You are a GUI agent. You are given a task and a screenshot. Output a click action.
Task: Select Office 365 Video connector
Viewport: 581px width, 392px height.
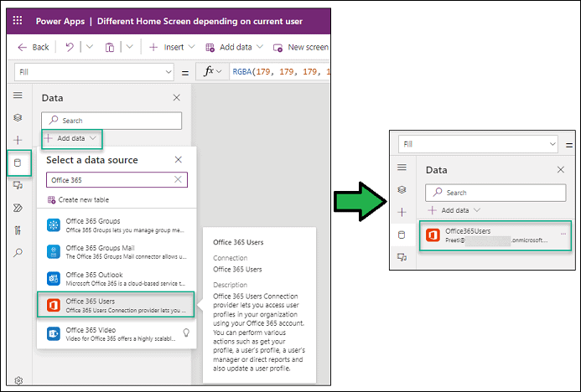[x=117, y=333]
